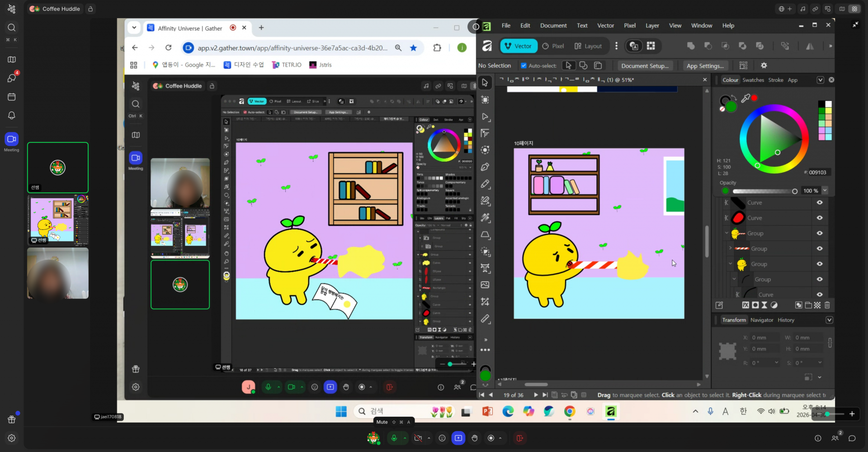This screenshot has width=868, height=452.
Task: Expand the striped stick Group layer
Action: 730,248
